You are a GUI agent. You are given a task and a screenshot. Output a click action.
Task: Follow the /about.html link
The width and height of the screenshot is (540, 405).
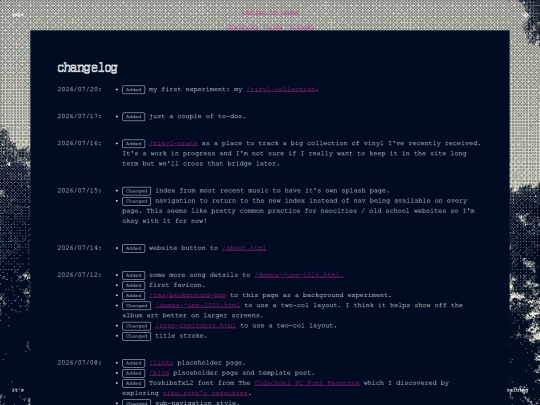[x=244, y=248]
